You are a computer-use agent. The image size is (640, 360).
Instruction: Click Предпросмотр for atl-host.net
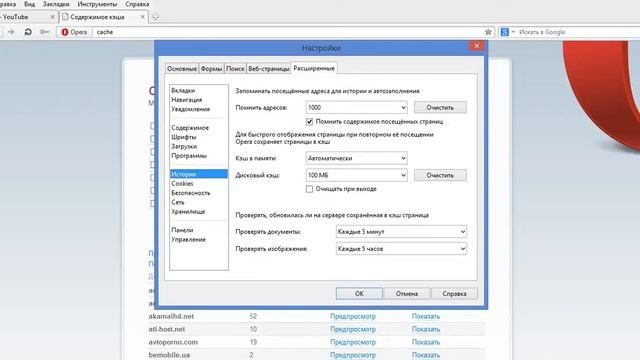[353, 329]
